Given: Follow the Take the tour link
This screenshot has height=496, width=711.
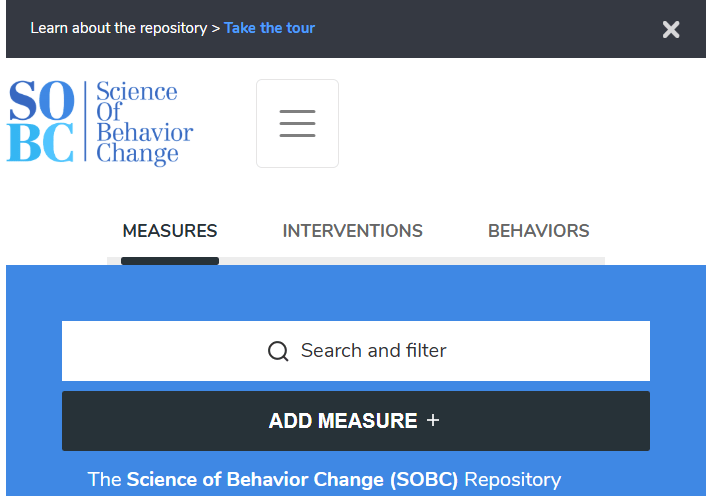Looking at the screenshot, I should point(269,28).
